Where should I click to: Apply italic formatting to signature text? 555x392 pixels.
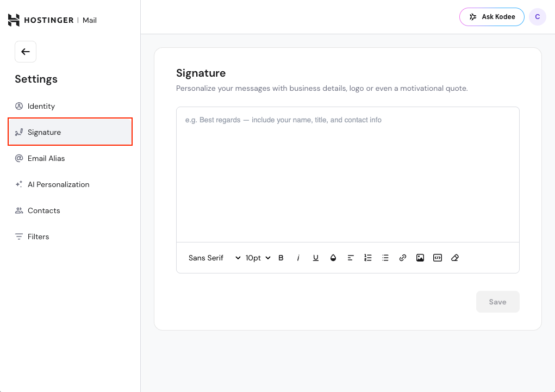point(298,258)
